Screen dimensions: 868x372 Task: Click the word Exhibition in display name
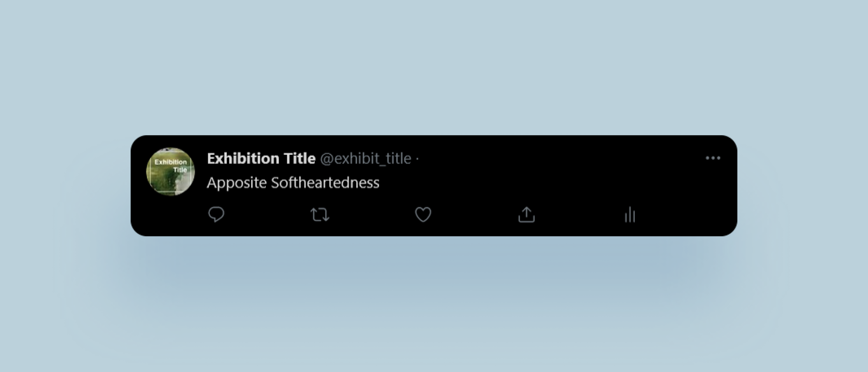click(243, 159)
